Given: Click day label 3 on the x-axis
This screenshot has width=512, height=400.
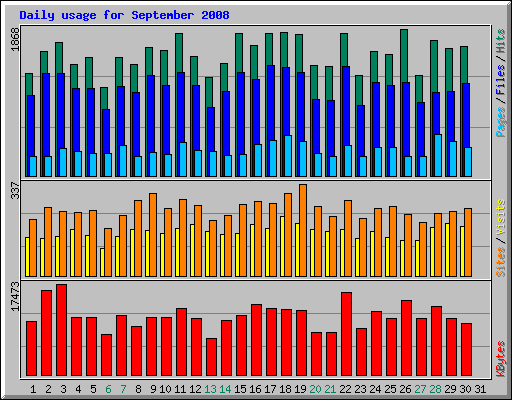Looking at the screenshot, I should point(63,389).
